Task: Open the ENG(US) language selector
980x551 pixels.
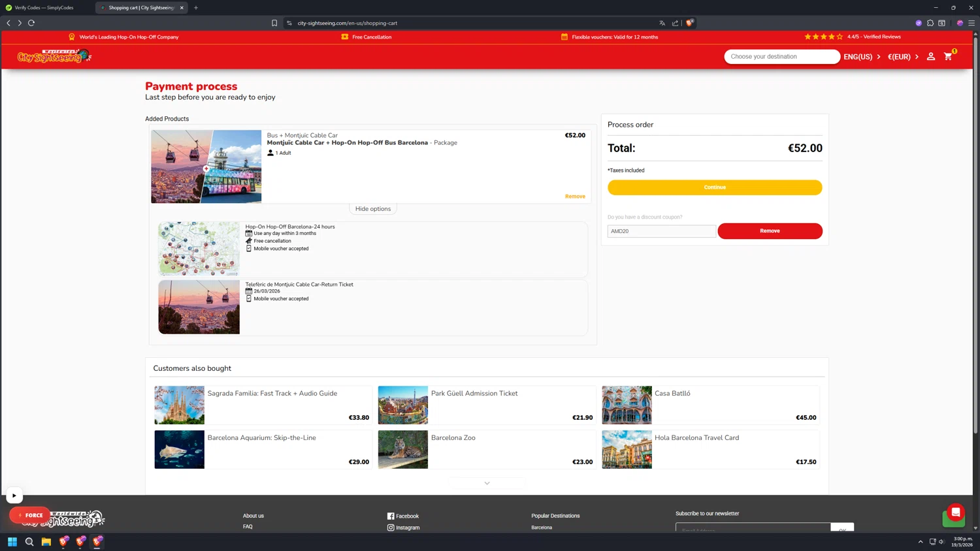Action: (862, 57)
